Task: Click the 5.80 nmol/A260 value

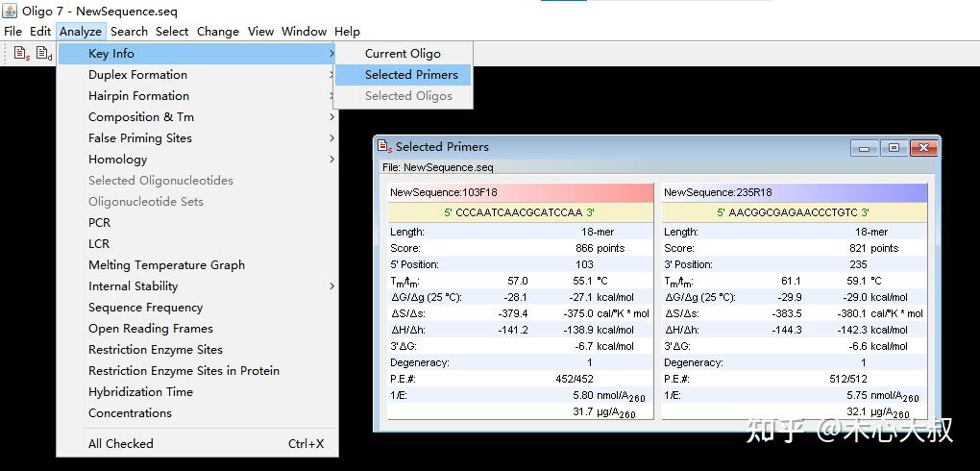Action: click(x=609, y=396)
